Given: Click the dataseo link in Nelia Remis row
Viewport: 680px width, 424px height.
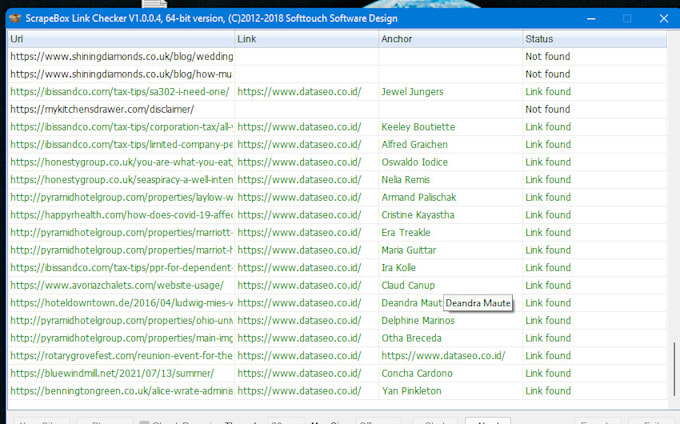Looking at the screenshot, I should 299,179.
